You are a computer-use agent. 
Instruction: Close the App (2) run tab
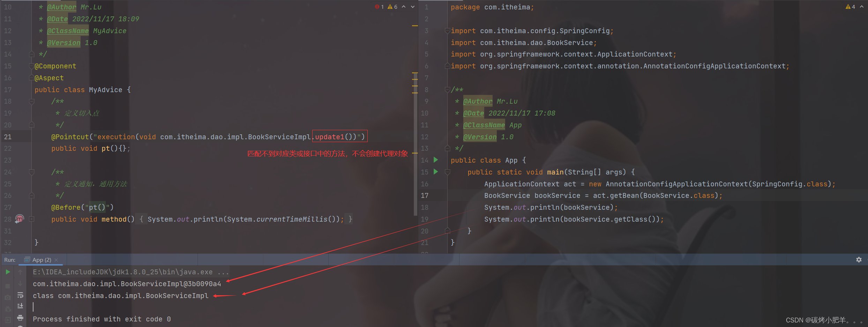pyautogui.click(x=56, y=260)
